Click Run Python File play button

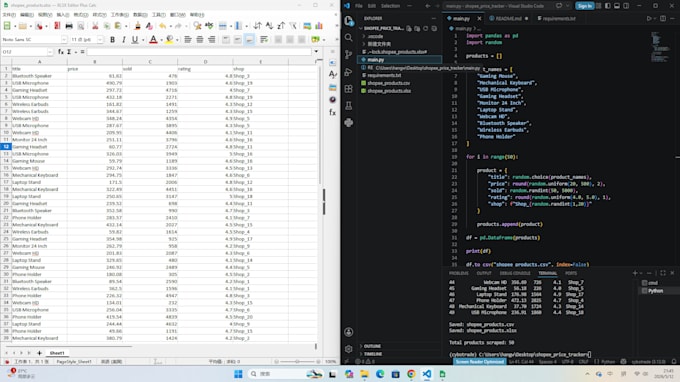(649, 19)
